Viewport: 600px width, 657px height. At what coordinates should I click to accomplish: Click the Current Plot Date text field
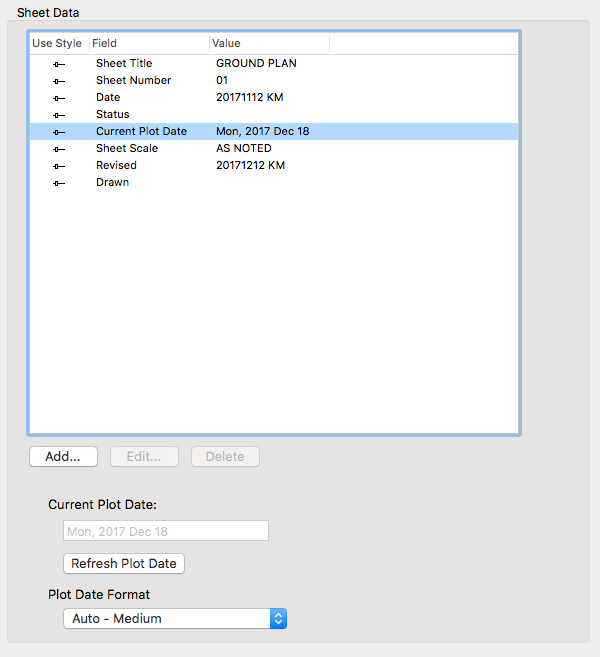coord(166,531)
